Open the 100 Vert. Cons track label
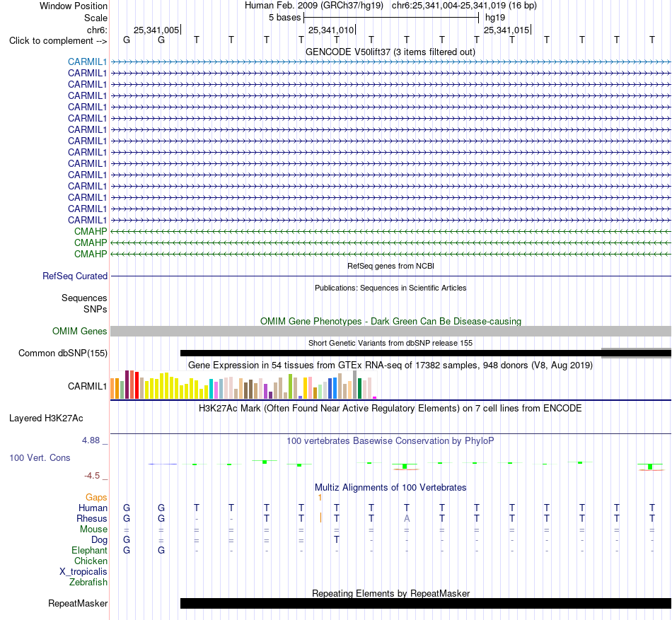672x620 pixels. click(40, 457)
